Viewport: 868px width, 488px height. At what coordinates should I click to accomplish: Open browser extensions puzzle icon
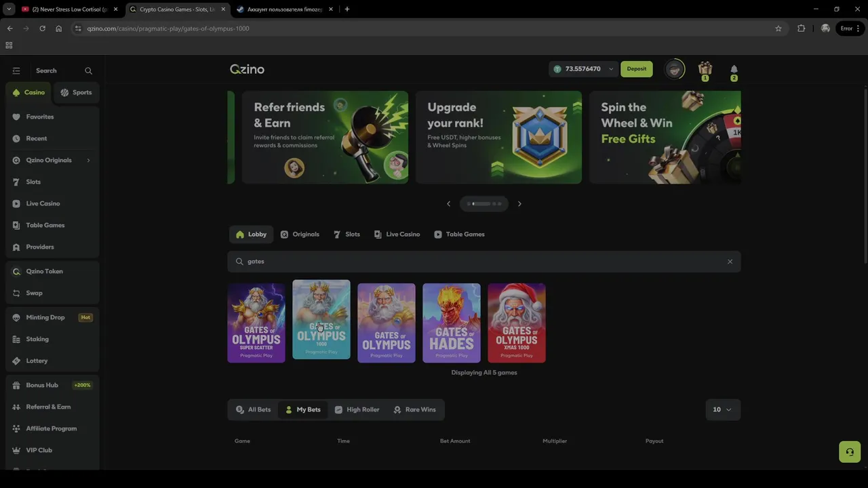point(802,28)
